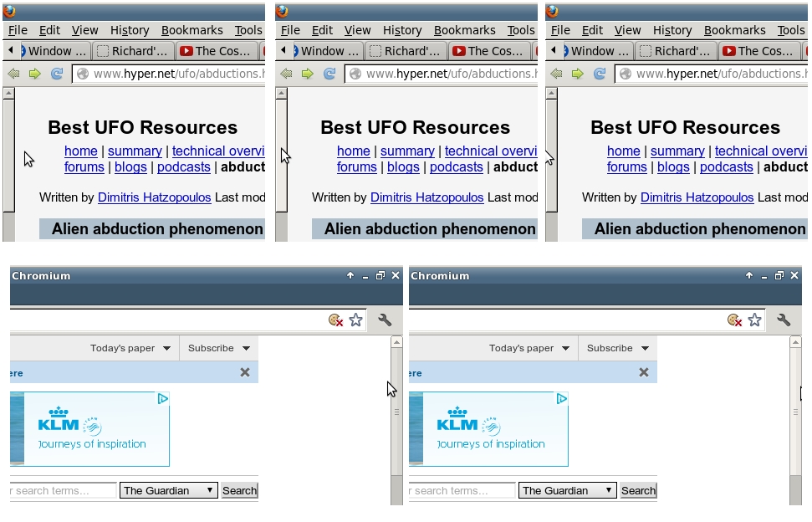Open the Bookmarks menu in the top-right Firefox window
The width and height of the screenshot is (812, 522).
coord(734,30)
